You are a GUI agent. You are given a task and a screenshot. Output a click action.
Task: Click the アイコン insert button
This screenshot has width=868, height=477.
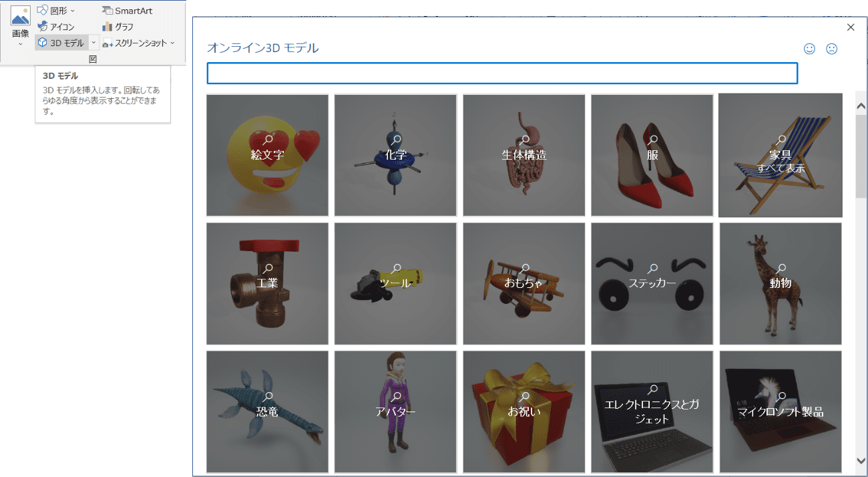(56, 27)
